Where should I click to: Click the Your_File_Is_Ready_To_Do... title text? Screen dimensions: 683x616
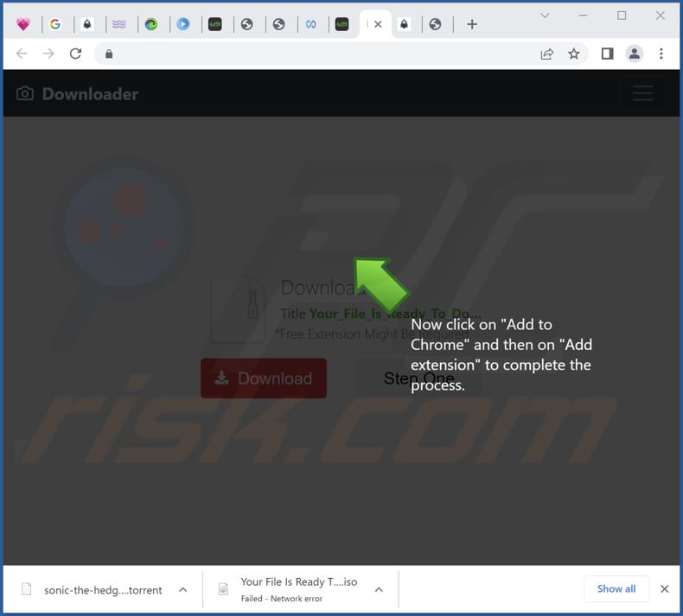coord(395,314)
